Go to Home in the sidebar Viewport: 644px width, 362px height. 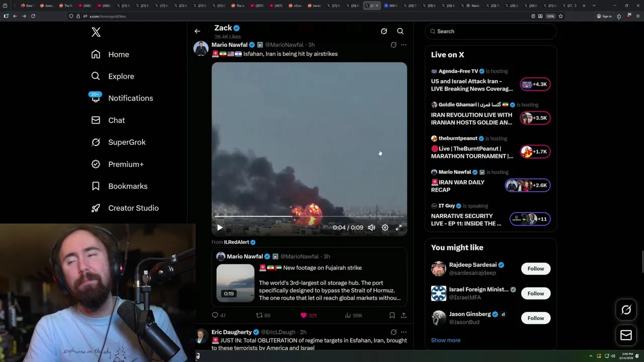[x=110, y=54]
